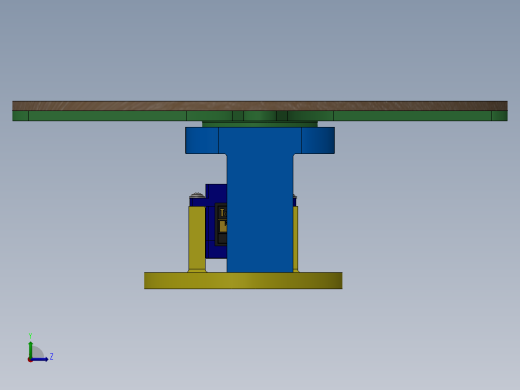Select the blue bracket's left flange
Viewport: 520px width, 390px height.
tap(202, 140)
